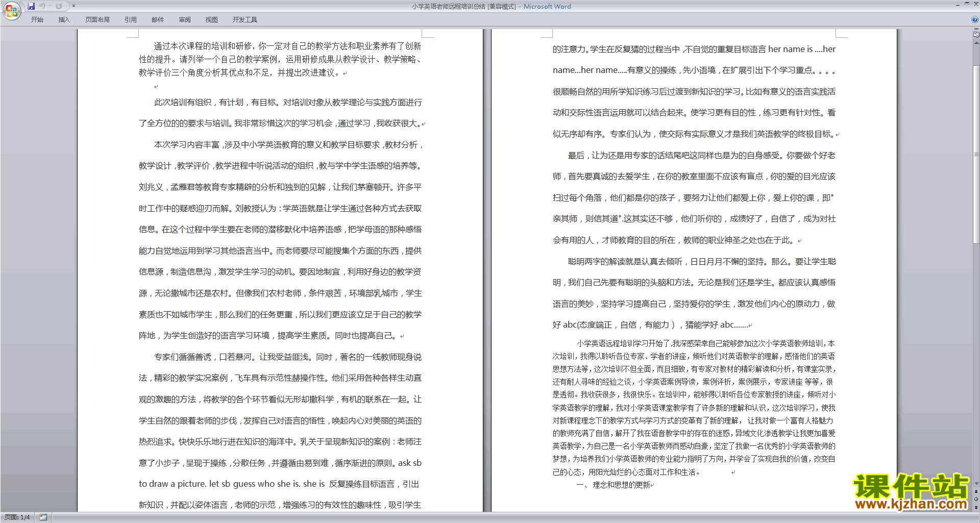Click the document split bar handle
This screenshot has width=980, height=523.
(x=976, y=29)
